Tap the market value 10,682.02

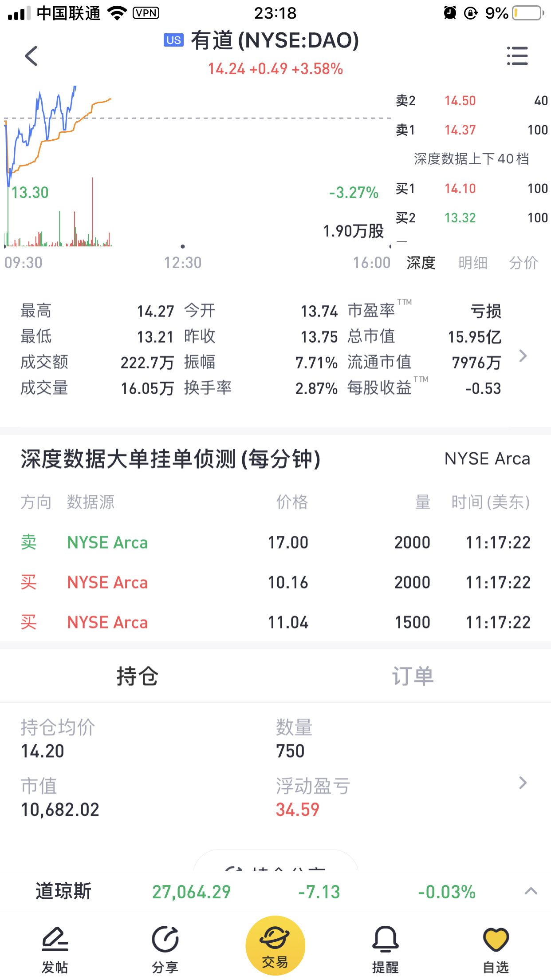point(60,810)
